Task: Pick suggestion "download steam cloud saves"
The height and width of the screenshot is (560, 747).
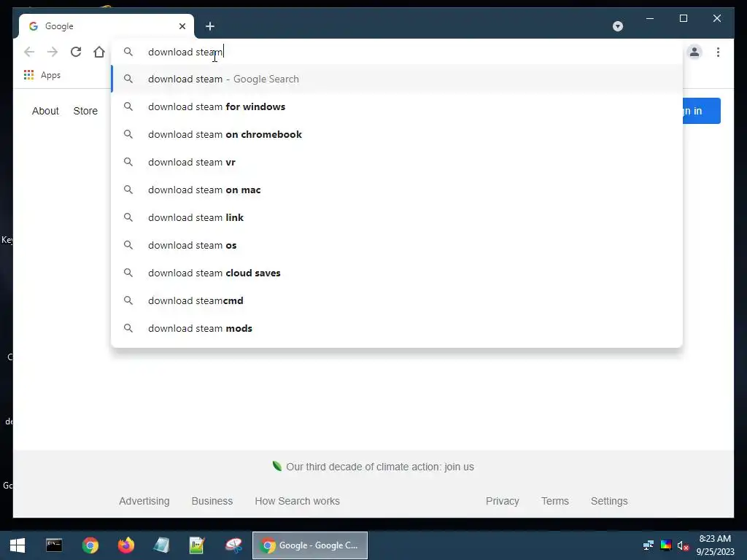Action: click(x=396, y=273)
